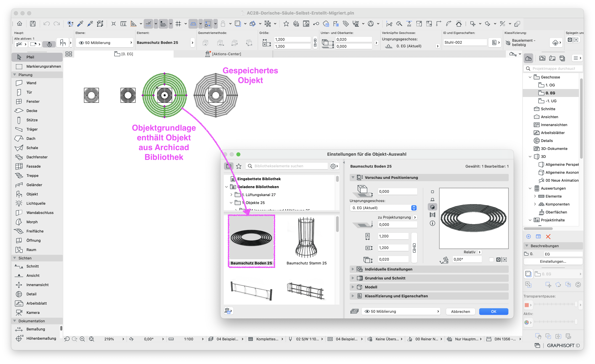Image resolution: width=595 pixels, height=364 pixels.
Task: Select the Wand tool
Action: tap(37, 83)
